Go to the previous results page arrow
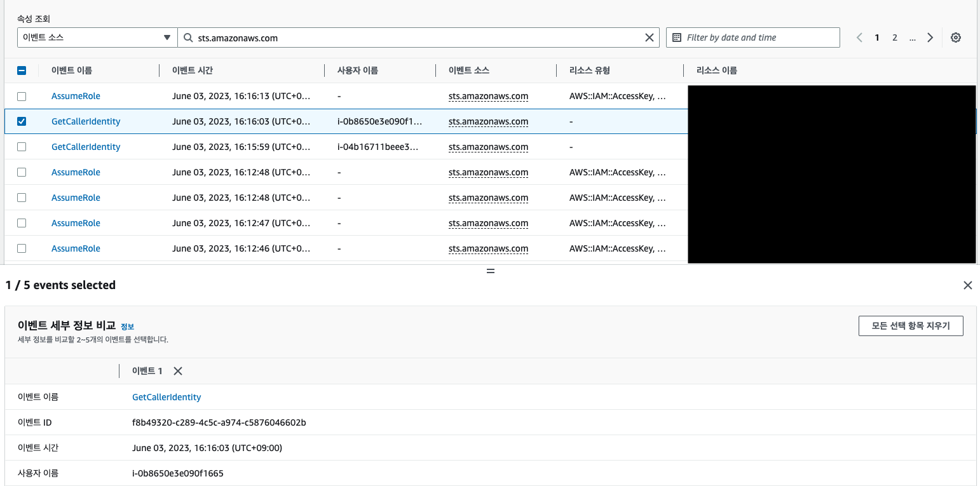Screen dimensions: 980x486 [x=859, y=37]
